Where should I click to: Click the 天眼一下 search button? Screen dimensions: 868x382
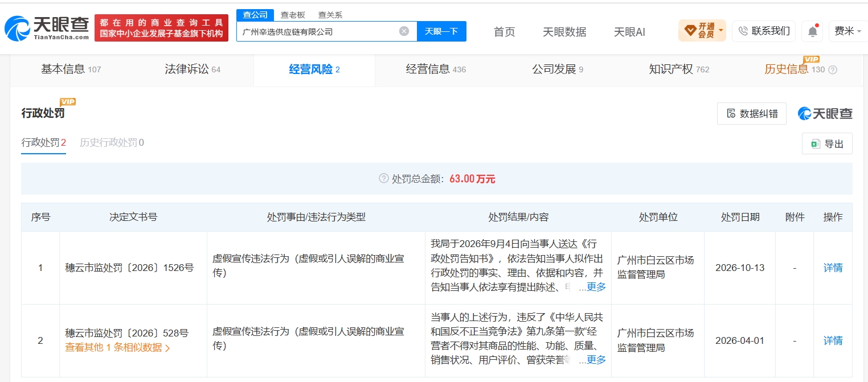tap(441, 31)
